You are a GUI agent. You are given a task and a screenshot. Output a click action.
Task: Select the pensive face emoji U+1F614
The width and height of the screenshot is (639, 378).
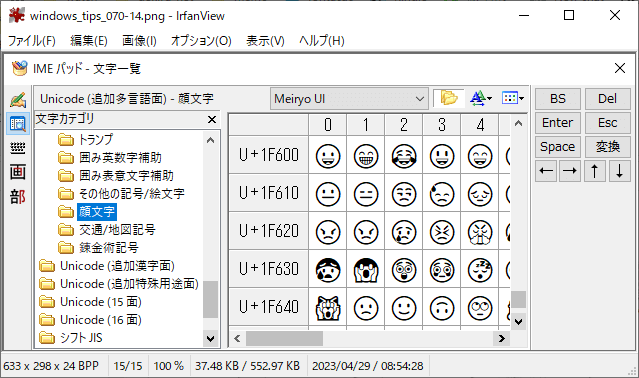(x=480, y=193)
